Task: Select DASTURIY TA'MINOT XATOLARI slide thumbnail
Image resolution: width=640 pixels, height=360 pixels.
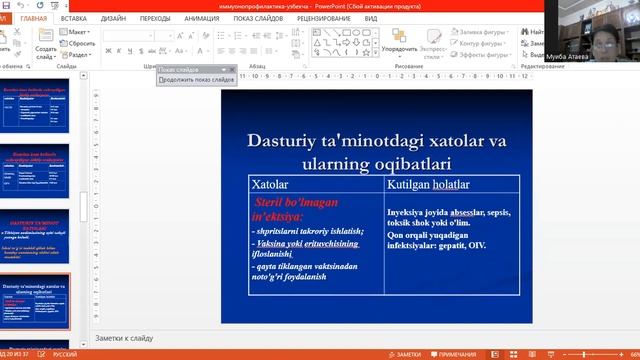Action: coord(35,237)
